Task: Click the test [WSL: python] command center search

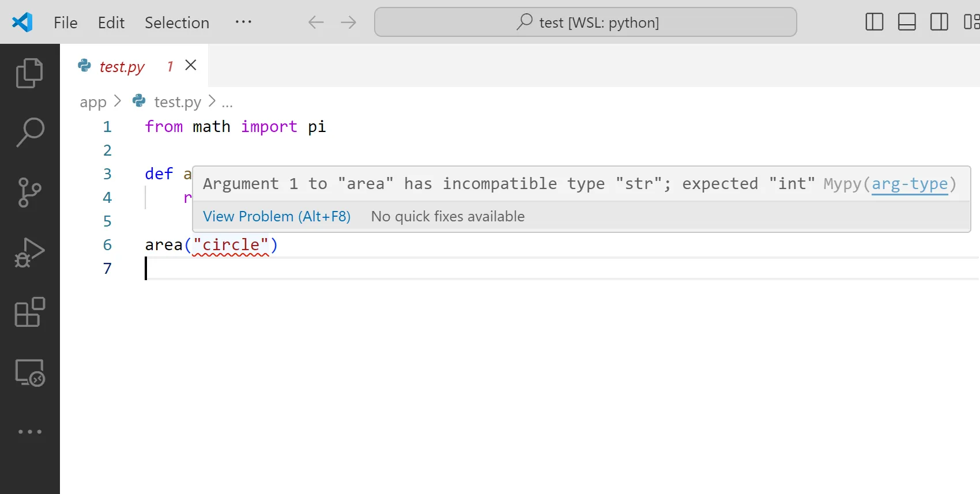Action: tap(585, 22)
